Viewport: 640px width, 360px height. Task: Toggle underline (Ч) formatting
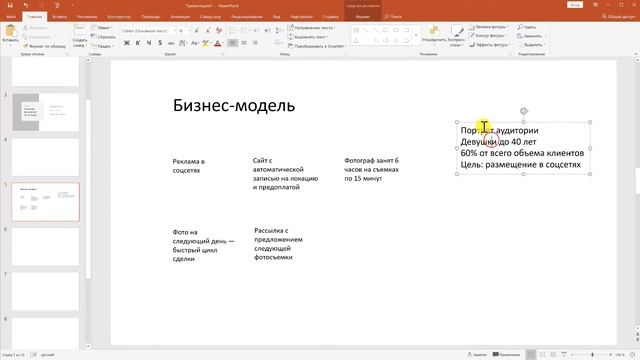click(x=149, y=43)
